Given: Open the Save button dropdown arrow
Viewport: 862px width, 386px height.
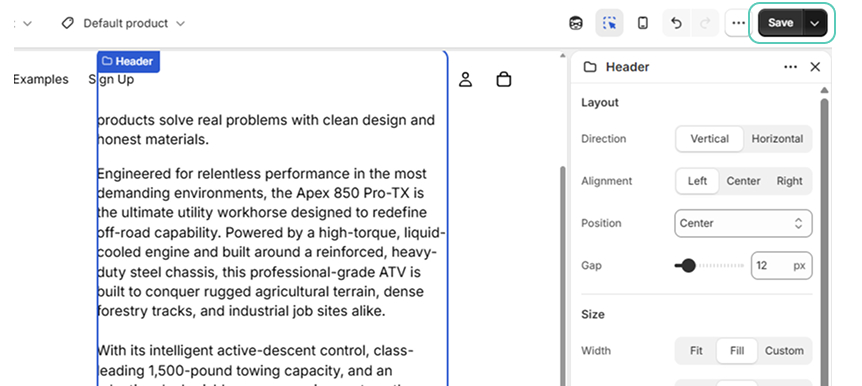Looking at the screenshot, I should (815, 23).
